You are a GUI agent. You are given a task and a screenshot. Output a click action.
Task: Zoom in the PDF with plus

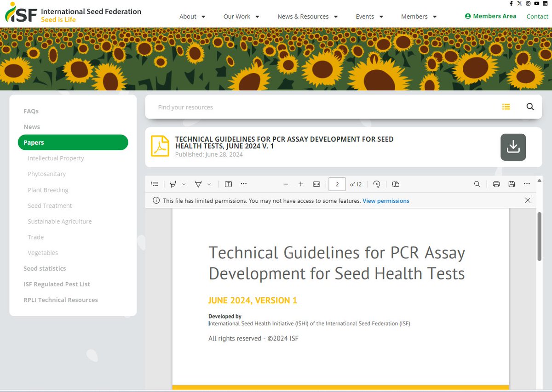[x=301, y=184]
